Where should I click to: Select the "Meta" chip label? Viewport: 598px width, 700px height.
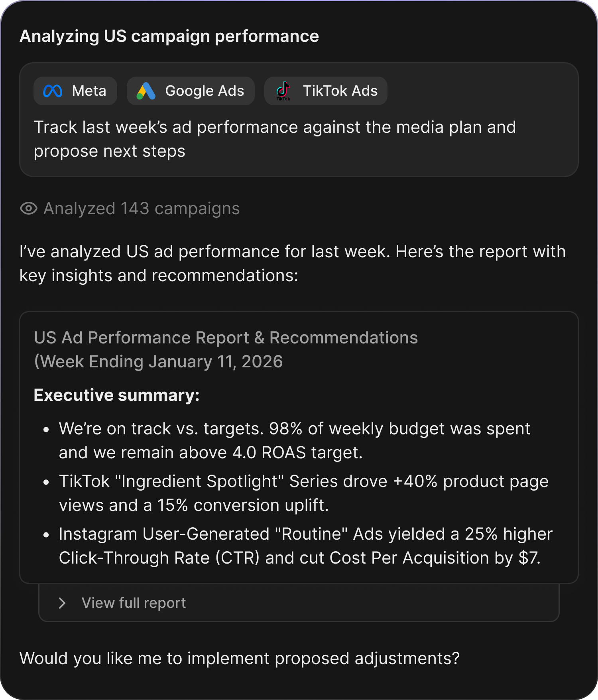tap(89, 91)
